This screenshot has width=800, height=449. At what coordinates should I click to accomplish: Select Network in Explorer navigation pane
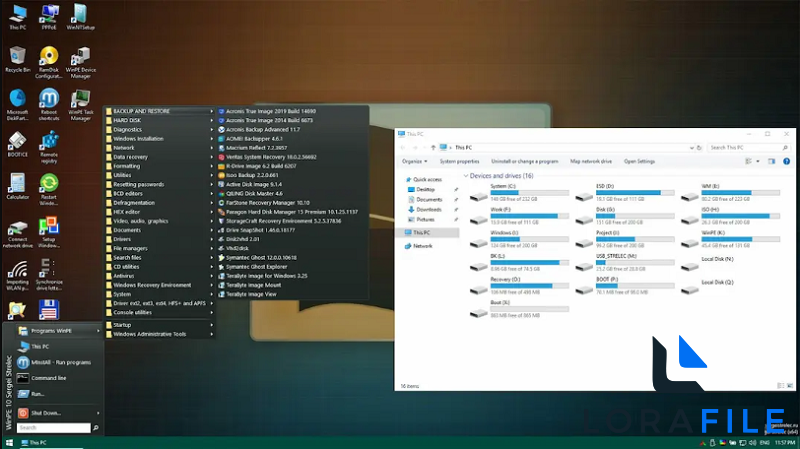tap(418, 246)
